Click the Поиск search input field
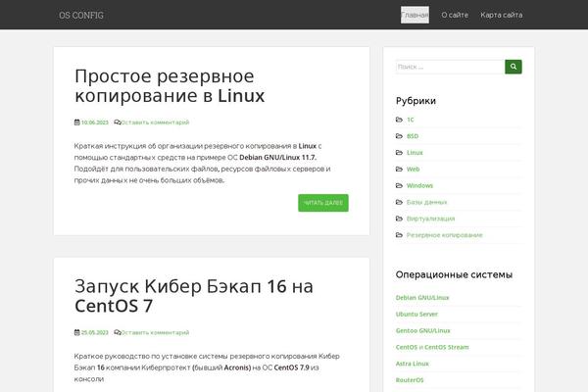 [450, 67]
